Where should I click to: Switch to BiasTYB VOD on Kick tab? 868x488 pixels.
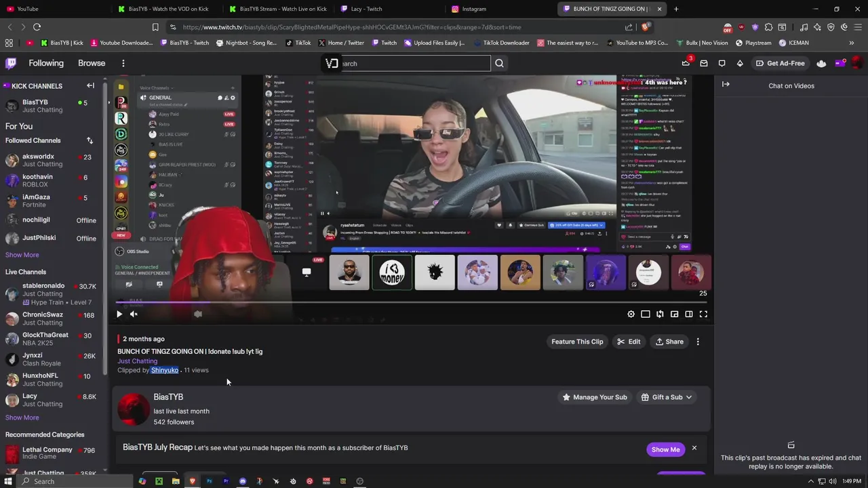click(x=167, y=9)
